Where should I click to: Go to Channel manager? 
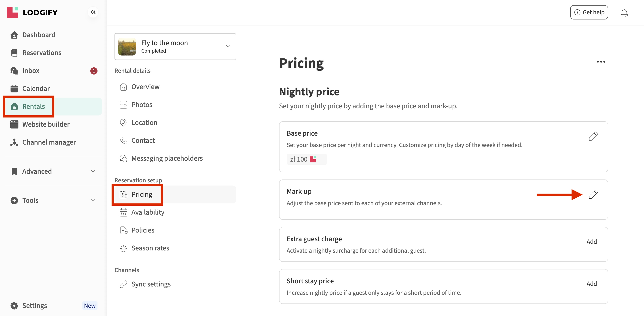[49, 142]
